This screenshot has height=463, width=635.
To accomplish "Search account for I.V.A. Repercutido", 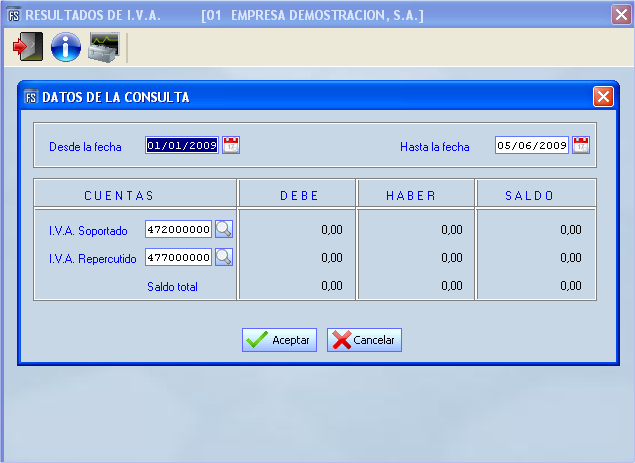I will [x=224, y=257].
